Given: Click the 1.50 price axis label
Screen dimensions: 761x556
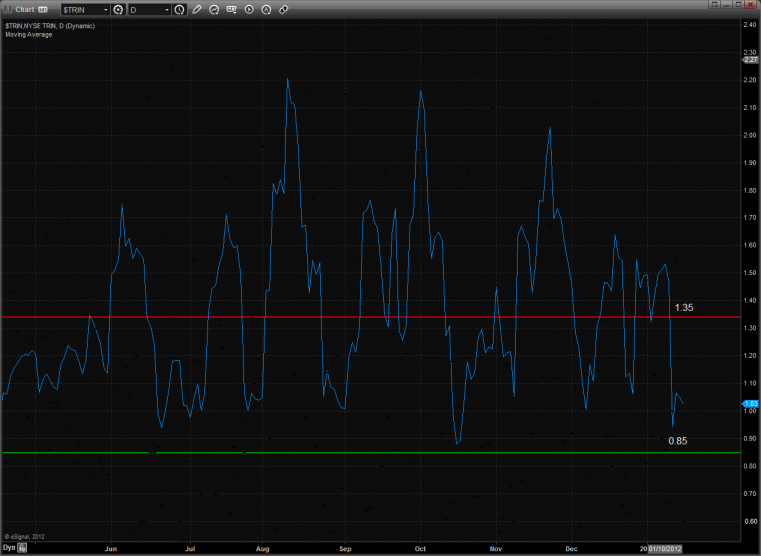Looking at the screenshot, I should click(750, 273).
